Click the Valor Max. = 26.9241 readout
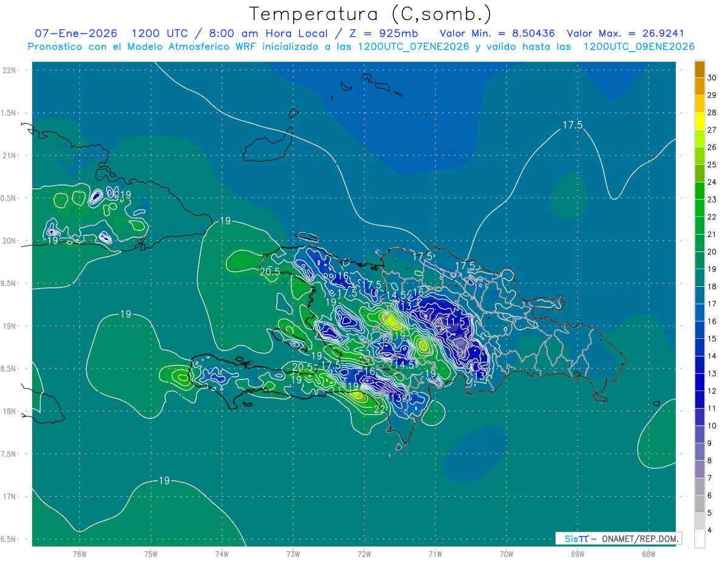Viewport: 728px width, 562px height. [625, 34]
